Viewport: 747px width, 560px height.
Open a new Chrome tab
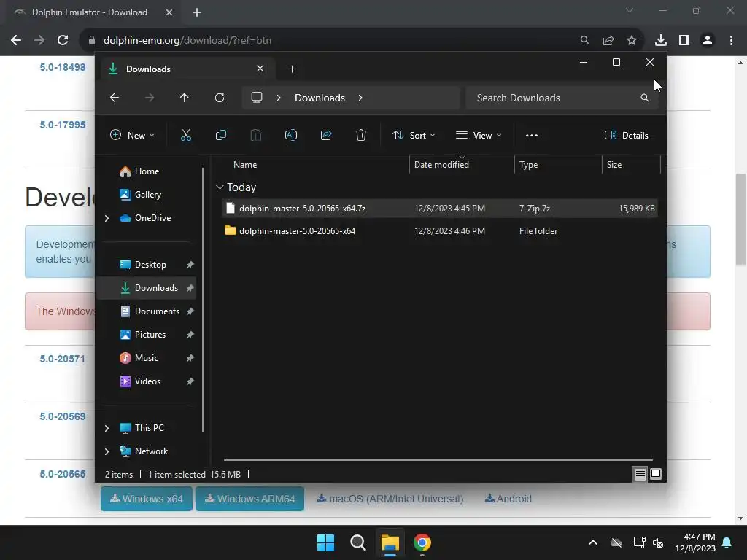pyautogui.click(x=197, y=12)
